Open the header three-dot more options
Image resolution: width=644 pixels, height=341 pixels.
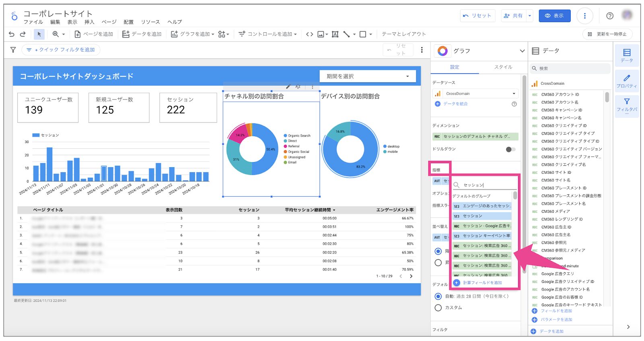coord(585,16)
